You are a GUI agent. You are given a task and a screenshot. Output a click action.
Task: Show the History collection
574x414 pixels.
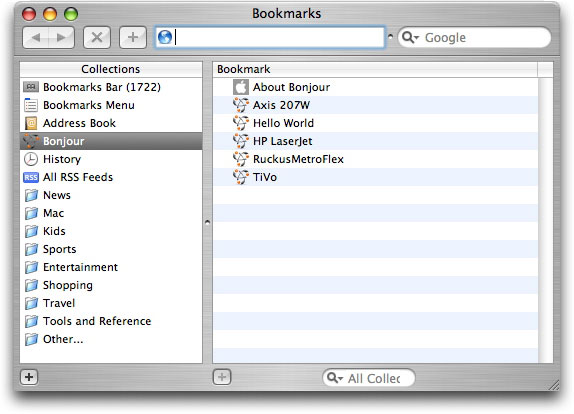pyautogui.click(x=111, y=159)
